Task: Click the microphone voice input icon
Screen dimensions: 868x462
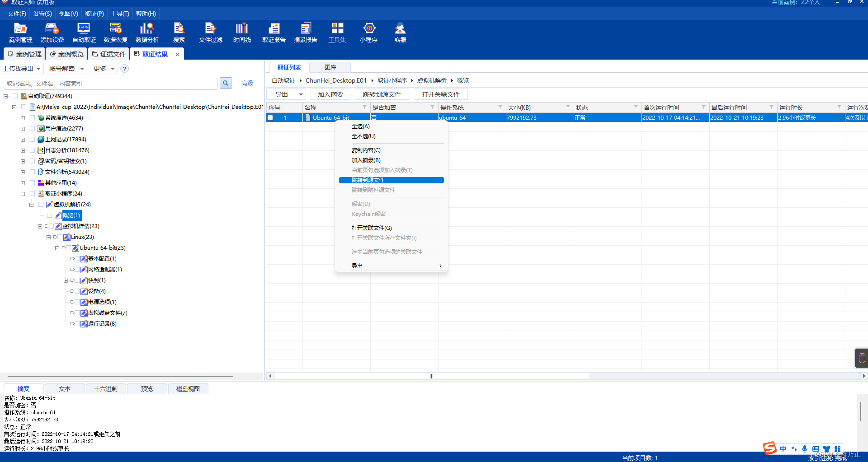Action: [x=805, y=449]
